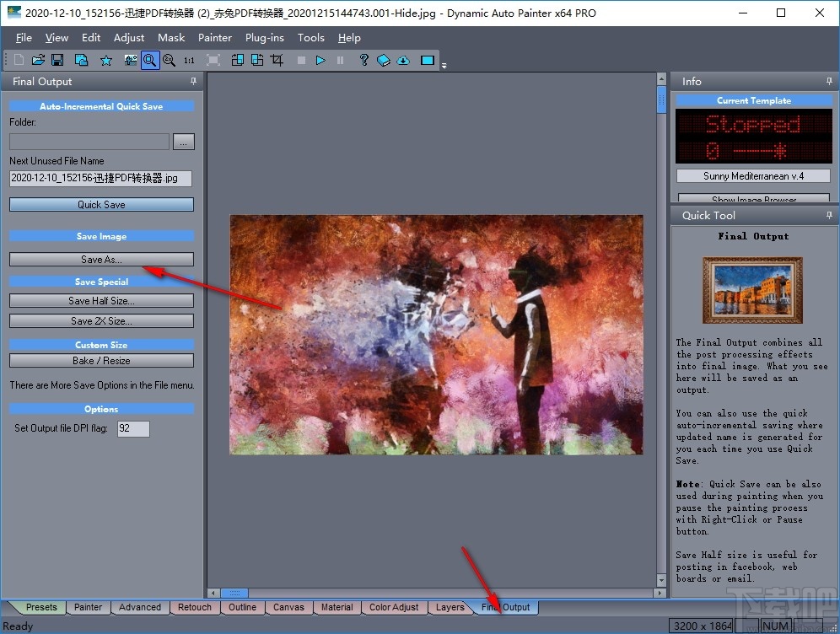Click Show Image Browser in the Info panel
The width and height of the screenshot is (840, 634).
point(753,198)
